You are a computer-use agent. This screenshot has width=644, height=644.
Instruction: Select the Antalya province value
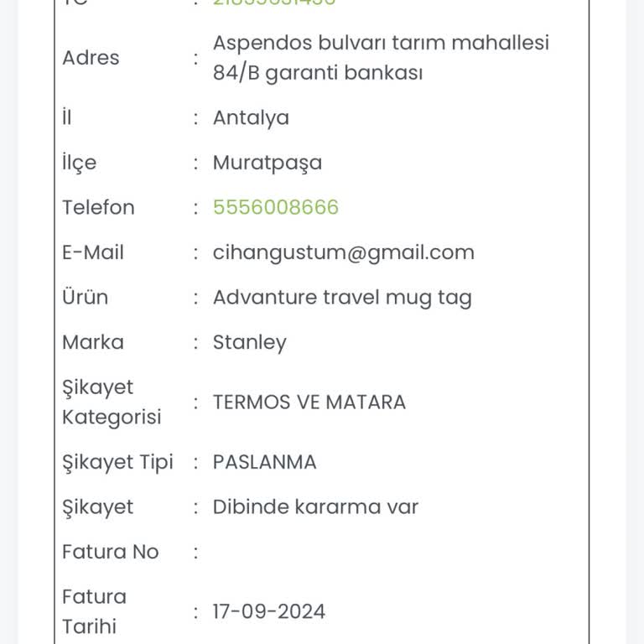click(251, 117)
